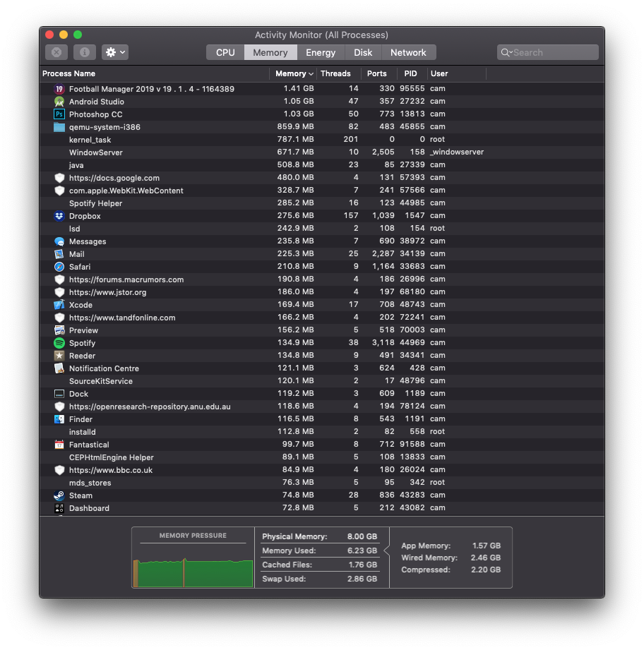Click the Memory Pressure graph
The height and width of the screenshot is (650, 644).
point(193,572)
